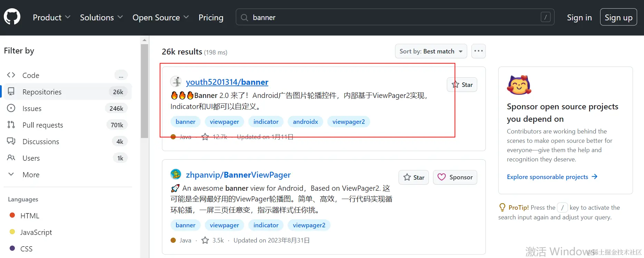Click the Issues circle icon
This screenshot has height=258, width=644.
[11, 108]
